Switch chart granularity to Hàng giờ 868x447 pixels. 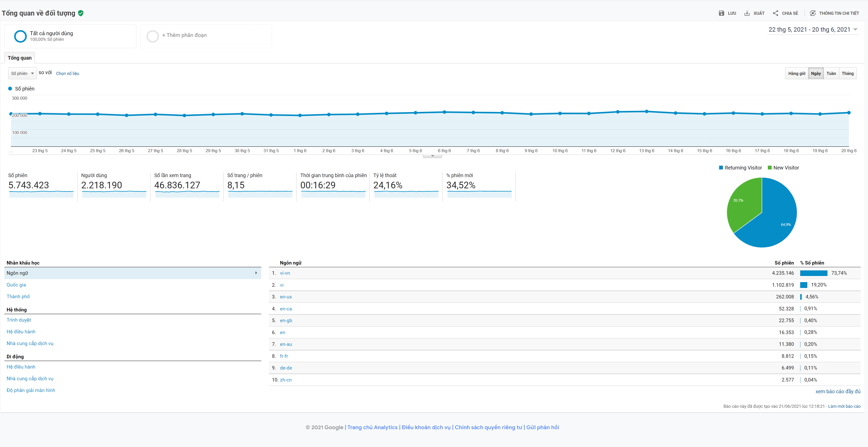click(797, 73)
